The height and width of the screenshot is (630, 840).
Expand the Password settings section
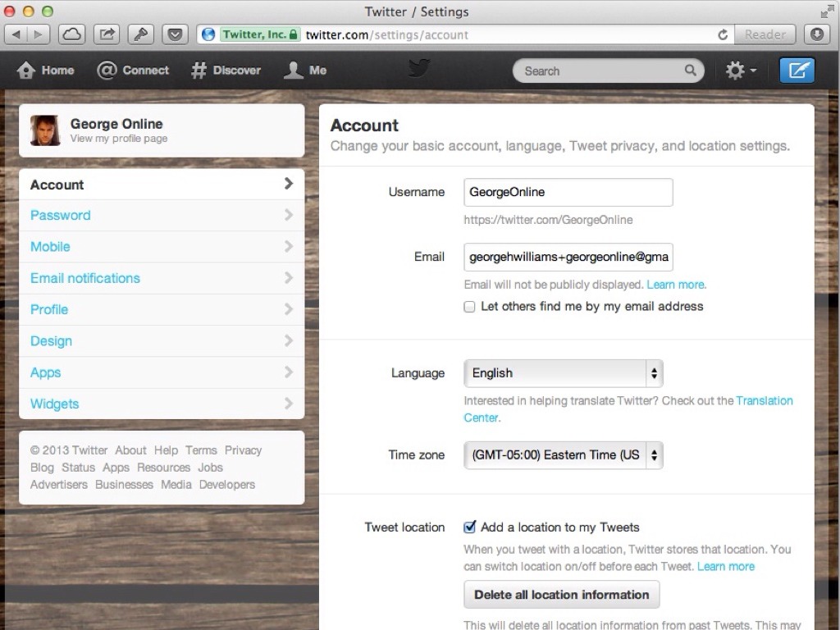(x=161, y=216)
